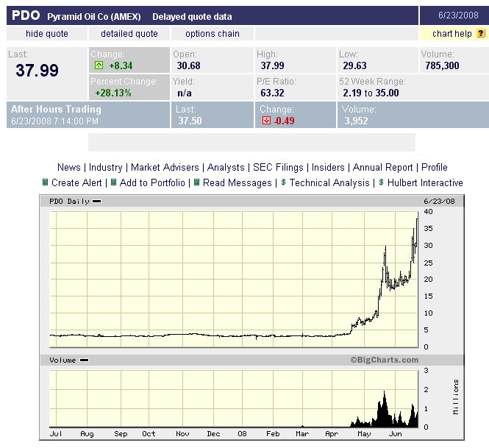The width and height of the screenshot is (489, 448).
Task: Click the red down-arrow after-hours change icon
Action: click(x=266, y=121)
